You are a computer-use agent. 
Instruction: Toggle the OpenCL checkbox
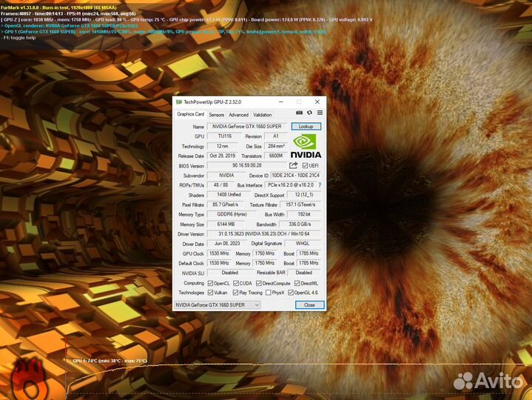point(210,283)
